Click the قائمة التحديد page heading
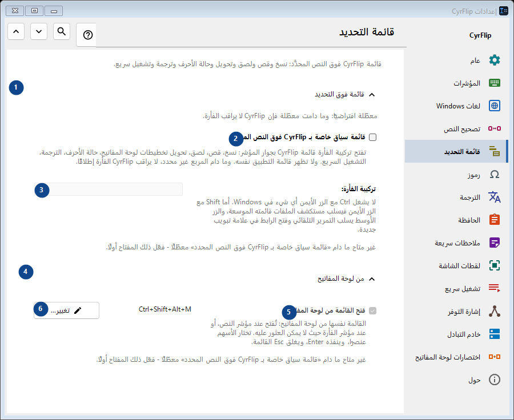The width and height of the screenshot is (514, 420). pos(367,32)
